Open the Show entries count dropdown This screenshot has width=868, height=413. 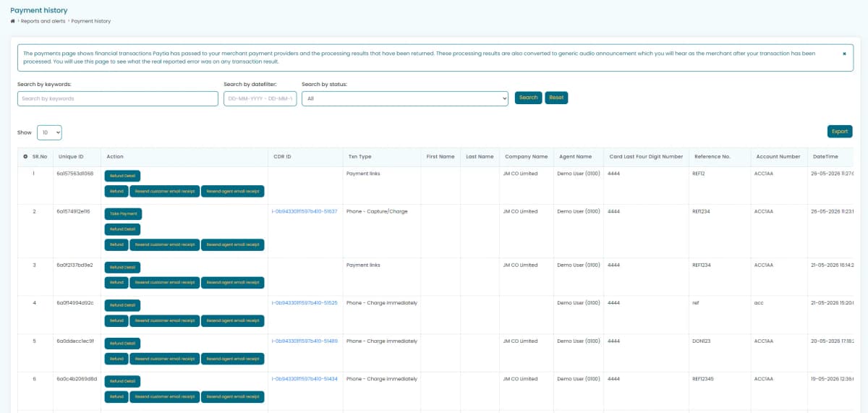[49, 132]
